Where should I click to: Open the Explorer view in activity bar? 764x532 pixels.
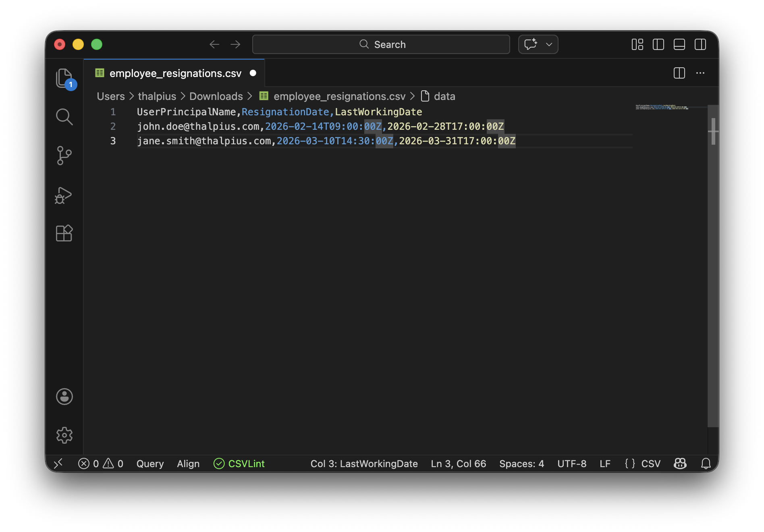point(64,78)
